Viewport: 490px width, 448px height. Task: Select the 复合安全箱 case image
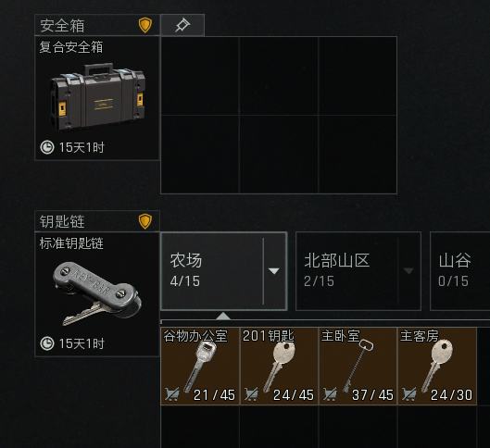point(97,97)
